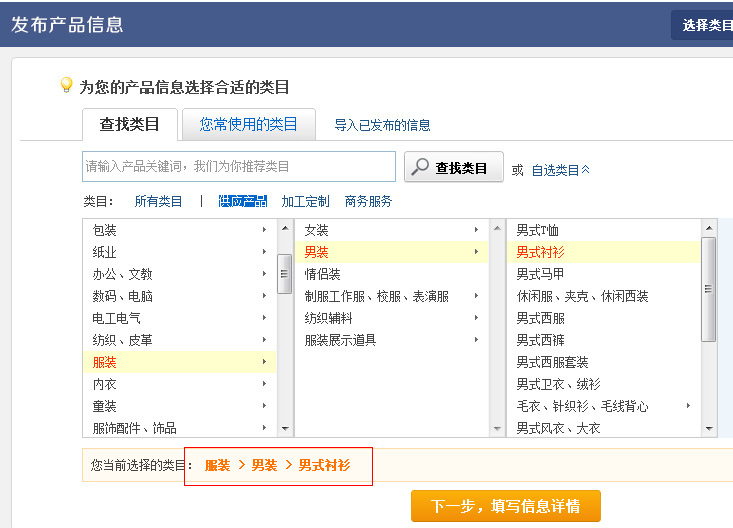
Task: Select 男式卫衣、绒衫 item
Action: click(604, 384)
